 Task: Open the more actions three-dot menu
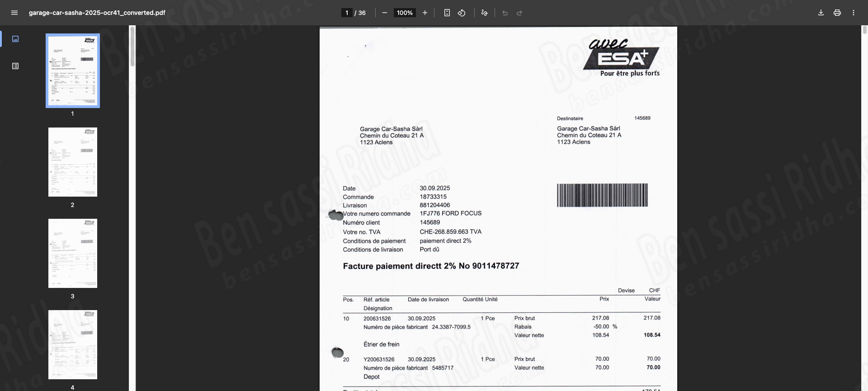pyautogui.click(x=854, y=13)
